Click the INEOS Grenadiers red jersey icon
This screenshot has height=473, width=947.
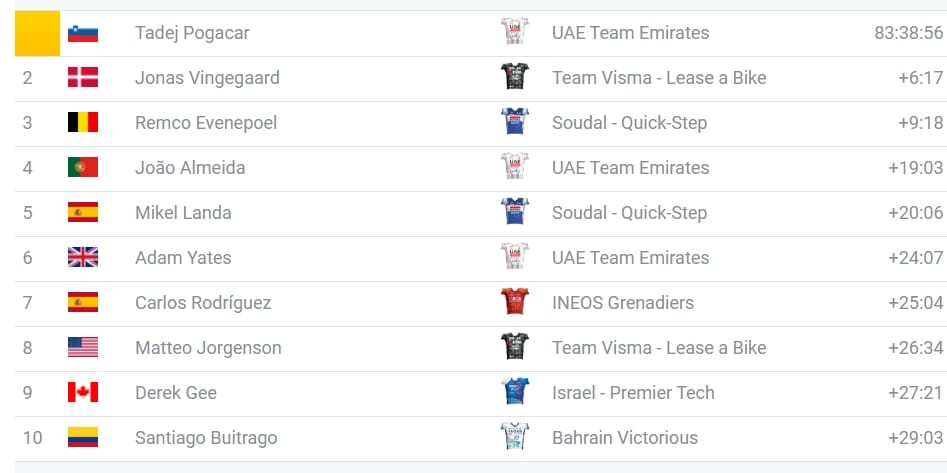[x=514, y=302]
